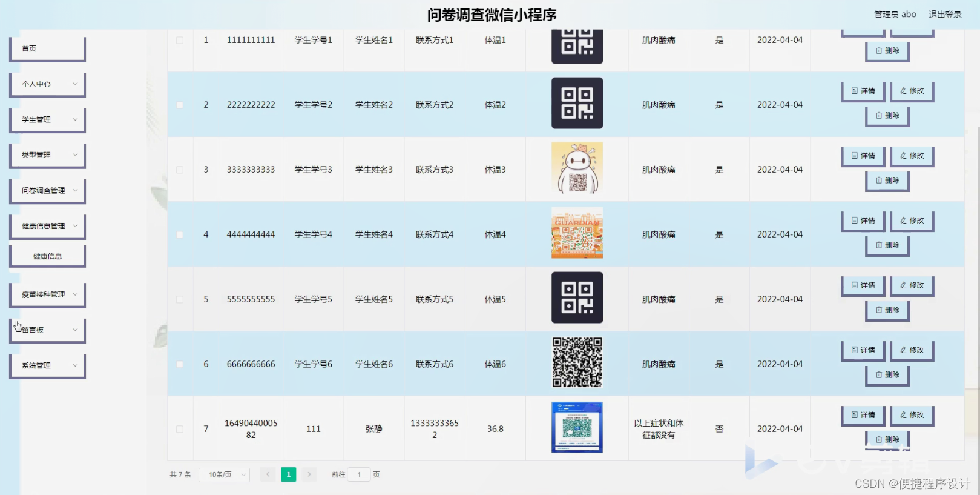Select checkbox for 张静 row
This screenshot has width=980, height=495.
[180, 429]
